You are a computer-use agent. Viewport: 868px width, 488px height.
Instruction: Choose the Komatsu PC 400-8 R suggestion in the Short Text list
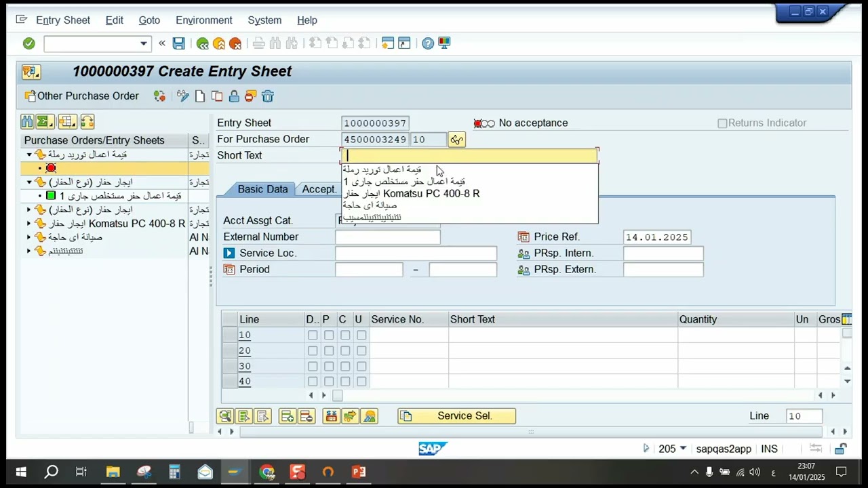tap(412, 194)
